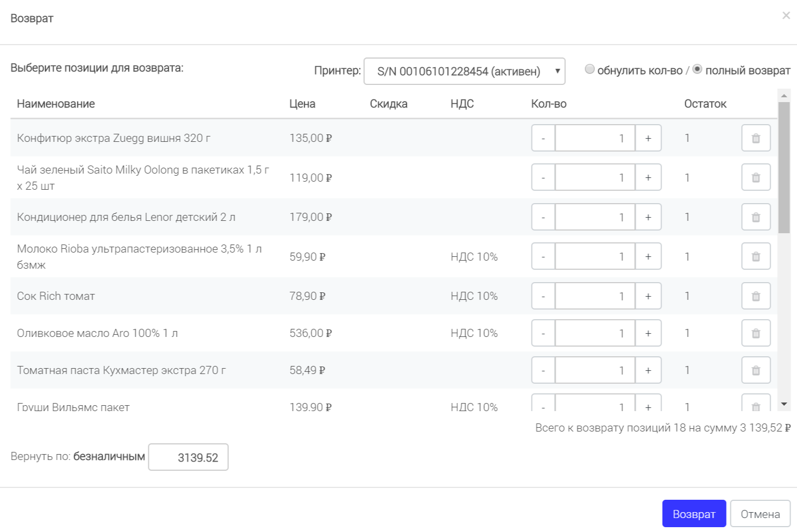Click price 119,00 ₽

click(x=311, y=177)
